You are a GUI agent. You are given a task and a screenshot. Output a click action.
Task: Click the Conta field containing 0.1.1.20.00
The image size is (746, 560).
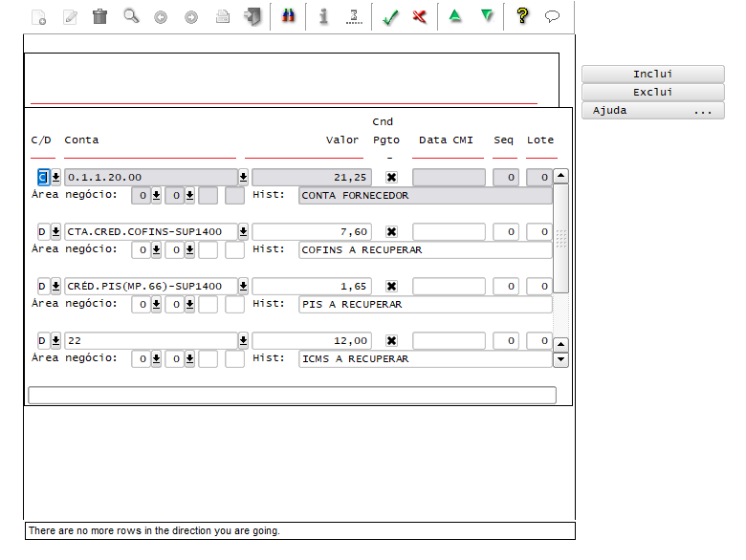[x=151, y=178]
